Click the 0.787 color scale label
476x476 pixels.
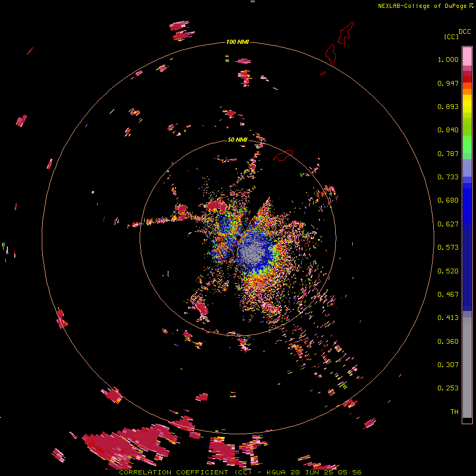point(448,153)
